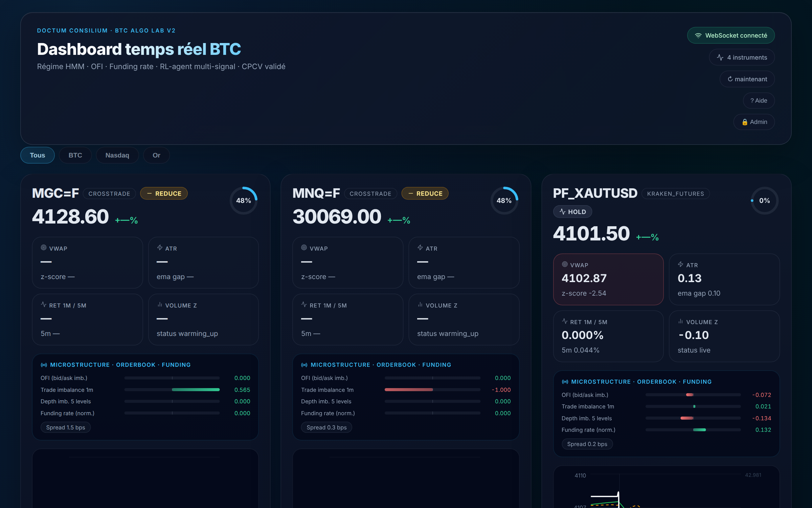Click the price chart in PF_XAUTUSD card
812x508 pixels.
[667, 487]
